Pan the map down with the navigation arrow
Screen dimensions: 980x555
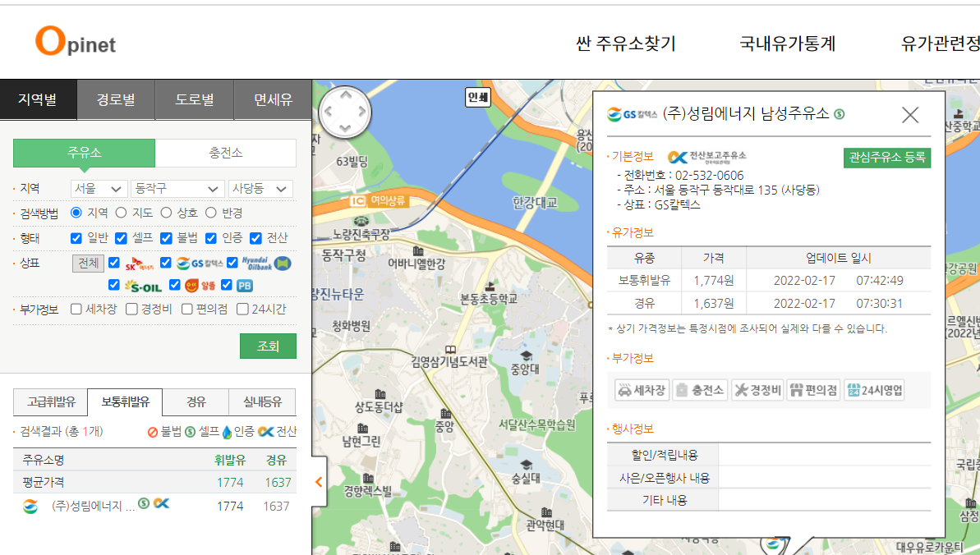(x=345, y=129)
